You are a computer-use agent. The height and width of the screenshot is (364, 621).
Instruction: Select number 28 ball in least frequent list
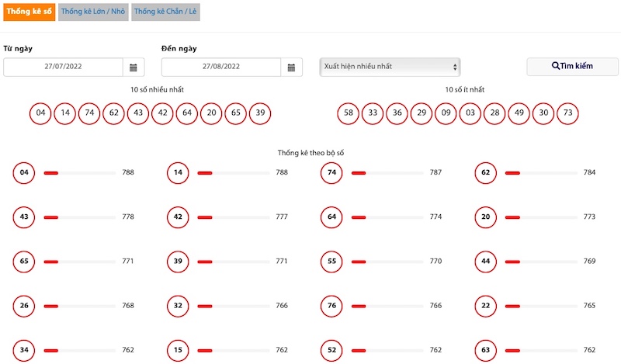(494, 113)
